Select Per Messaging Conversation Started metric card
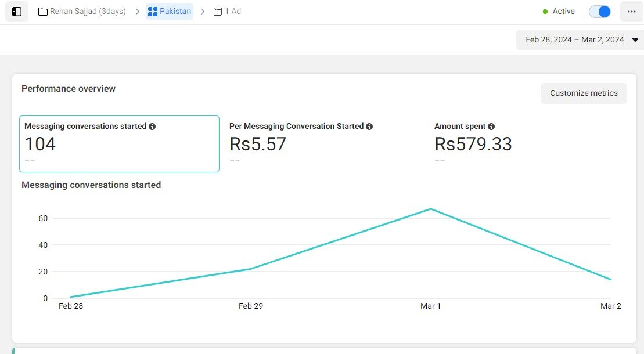The width and height of the screenshot is (644, 354). click(x=322, y=144)
